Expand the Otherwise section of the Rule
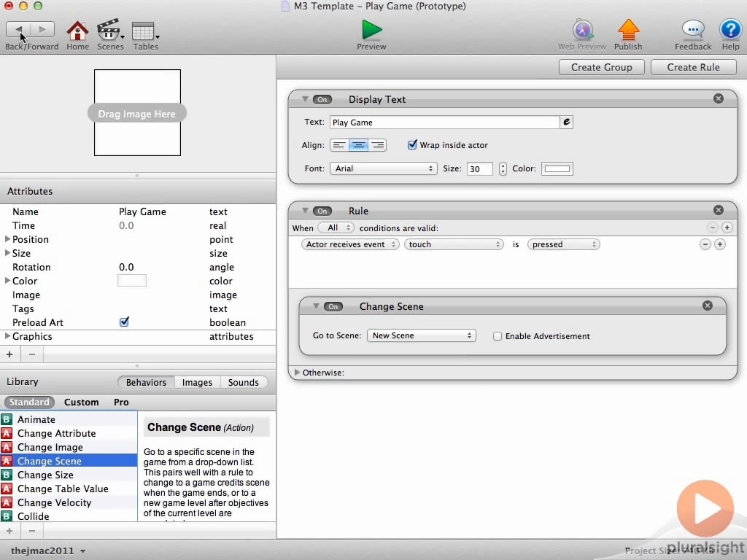 tap(297, 373)
